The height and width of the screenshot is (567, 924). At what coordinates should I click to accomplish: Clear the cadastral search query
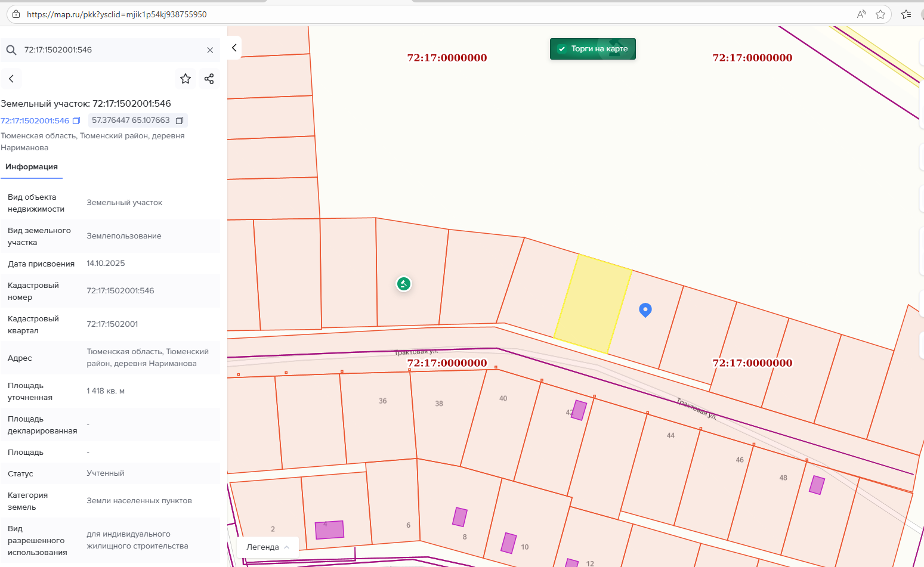coord(210,50)
